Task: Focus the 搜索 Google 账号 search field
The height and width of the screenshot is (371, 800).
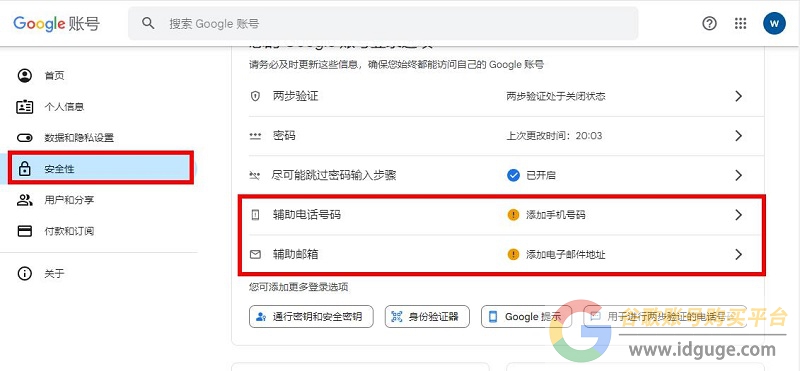Action: pos(383,23)
